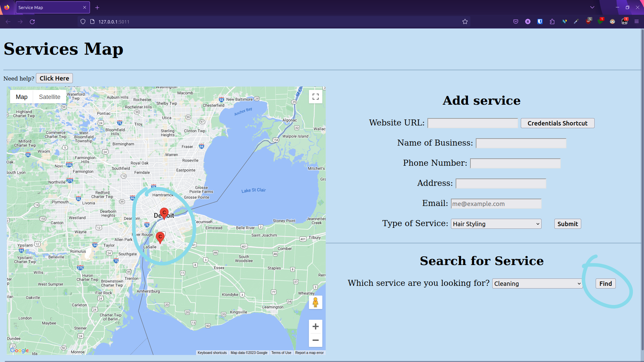The width and height of the screenshot is (644, 362).
Task: Click the purple R extension icon
Action: (528, 21)
